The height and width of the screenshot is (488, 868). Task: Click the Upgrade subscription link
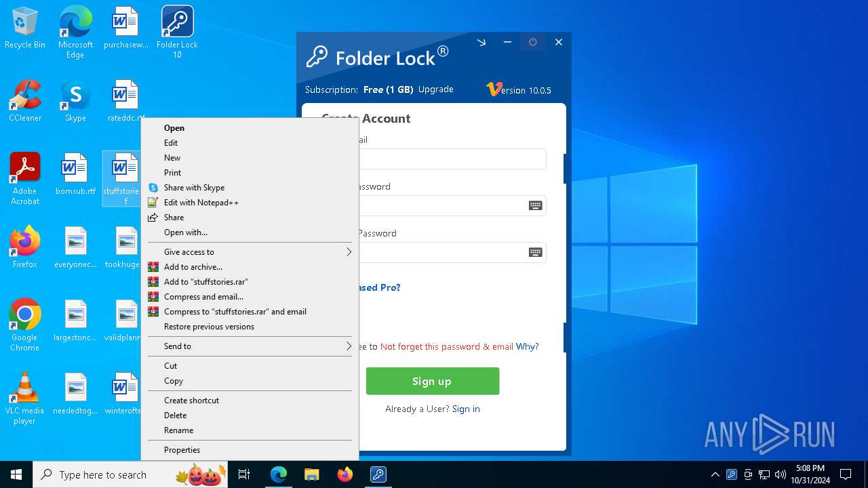coord(435,89)
